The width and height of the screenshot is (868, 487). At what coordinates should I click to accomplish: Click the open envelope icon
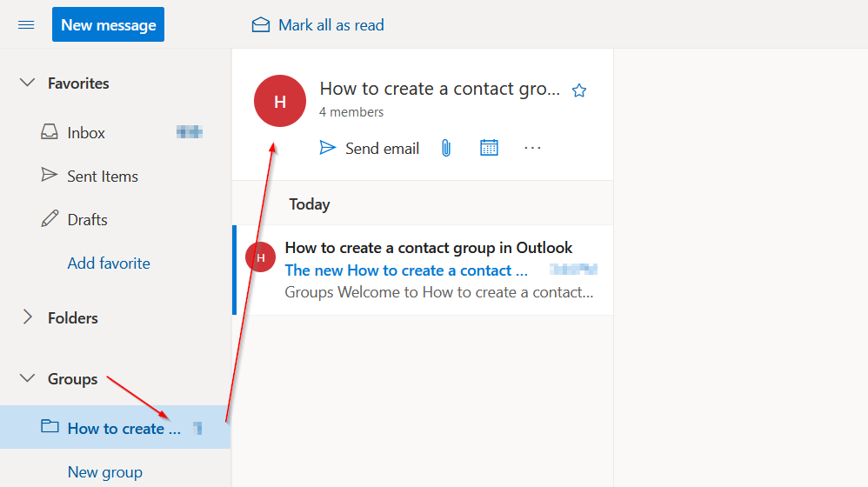(x=261, y=25)
